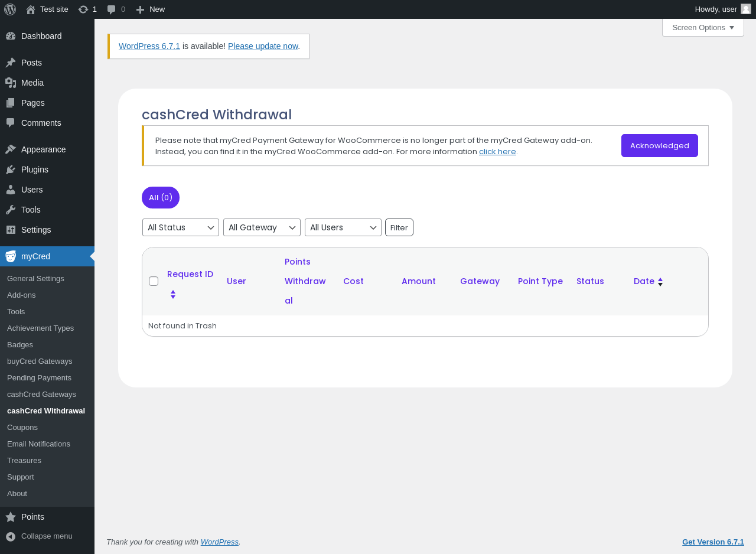Follow the click here link in notice
The height and width of the screenshot is (554, 756).
[497, 152]
